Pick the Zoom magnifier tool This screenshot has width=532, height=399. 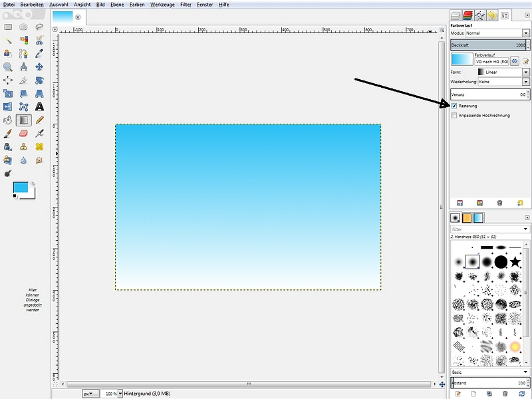click(8, 66)
